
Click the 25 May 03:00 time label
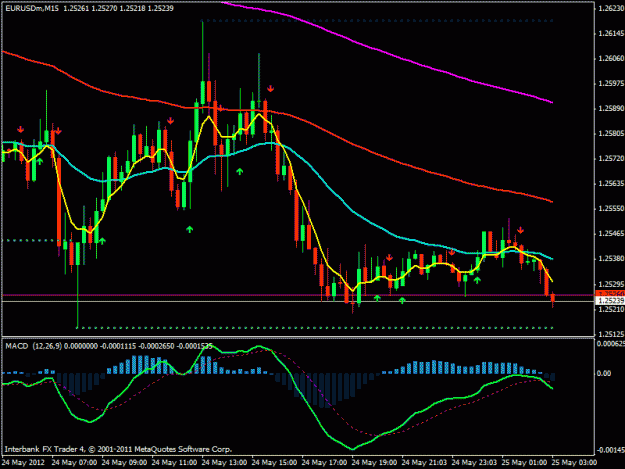(x=574, y=463)
